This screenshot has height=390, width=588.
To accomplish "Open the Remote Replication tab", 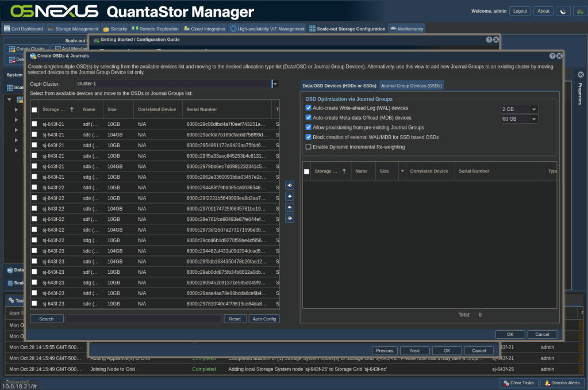I will (155, 29).
